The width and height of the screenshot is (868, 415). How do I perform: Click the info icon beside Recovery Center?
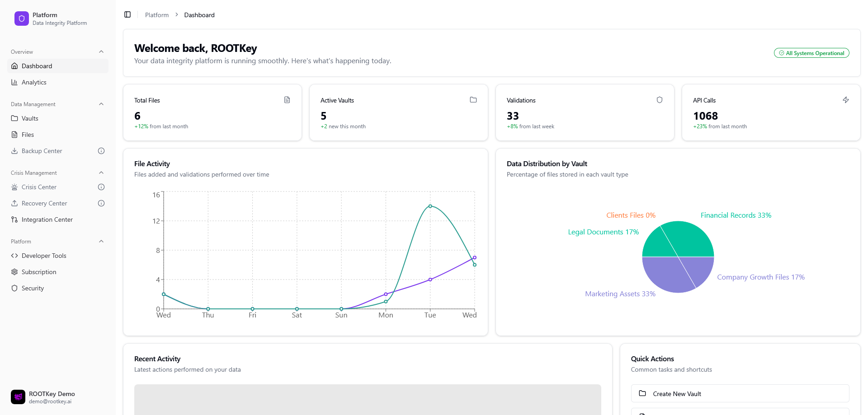101,203
